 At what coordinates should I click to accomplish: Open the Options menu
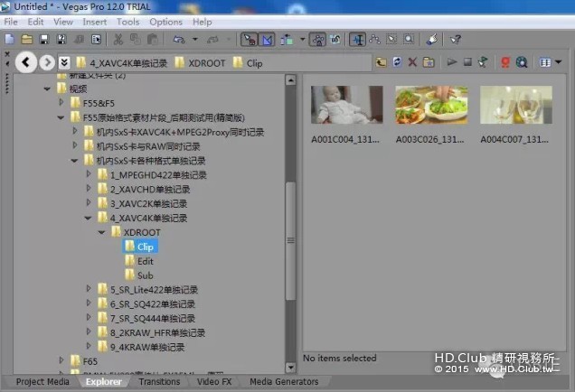click(x=165, y=22)
